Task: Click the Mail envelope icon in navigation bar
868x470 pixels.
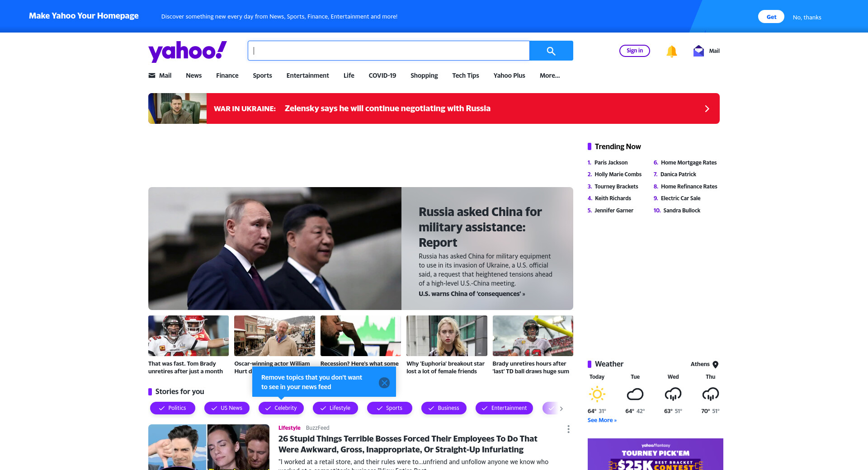Action: pos(152,75)
